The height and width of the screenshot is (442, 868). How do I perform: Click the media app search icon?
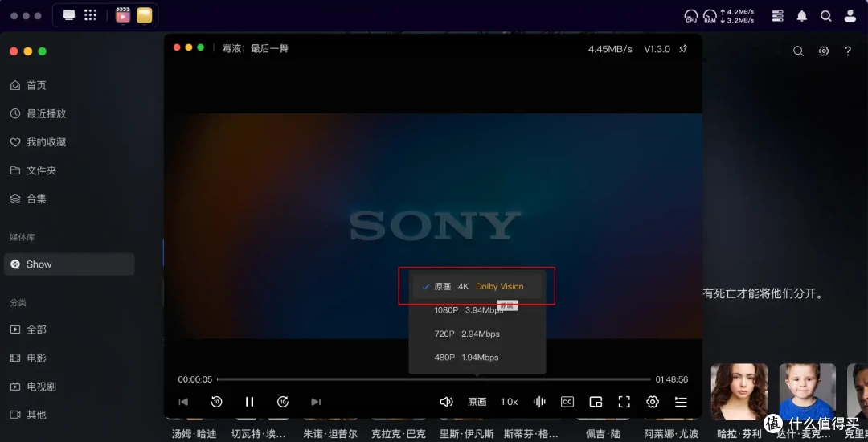pos(798,51)
